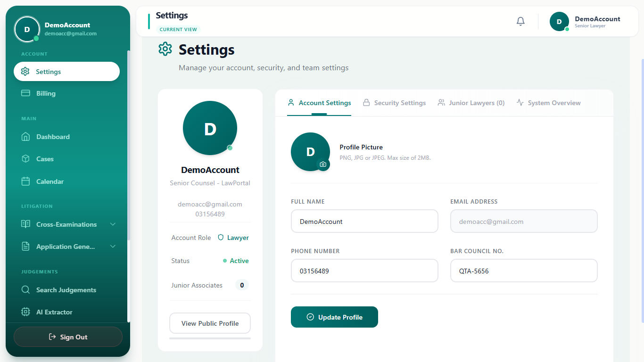The image size is (644, 362).
Task: Click the Cases box icon
Action: [26, 159]
